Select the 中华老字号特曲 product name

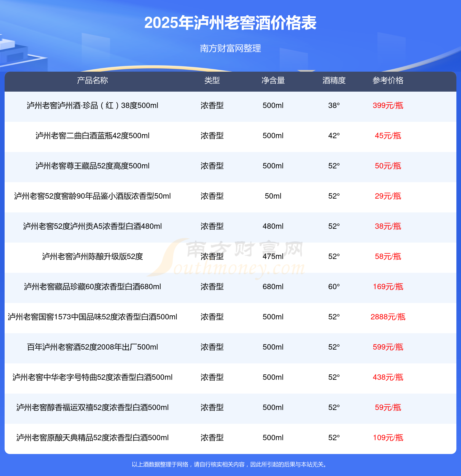92,377
